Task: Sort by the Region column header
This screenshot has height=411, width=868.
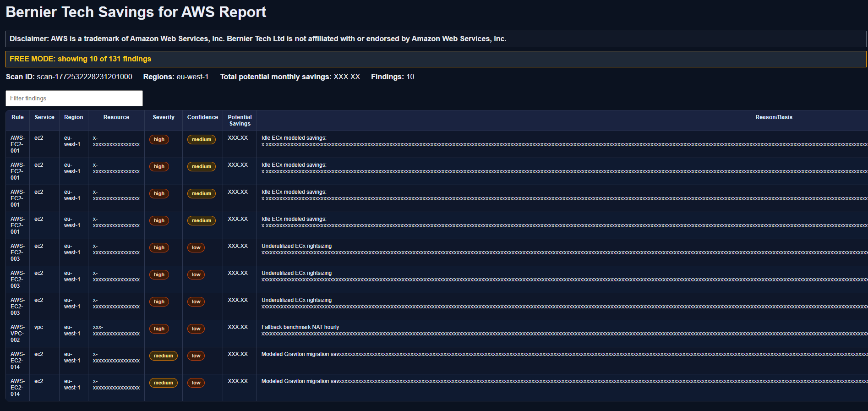Action: coord(74,117)
